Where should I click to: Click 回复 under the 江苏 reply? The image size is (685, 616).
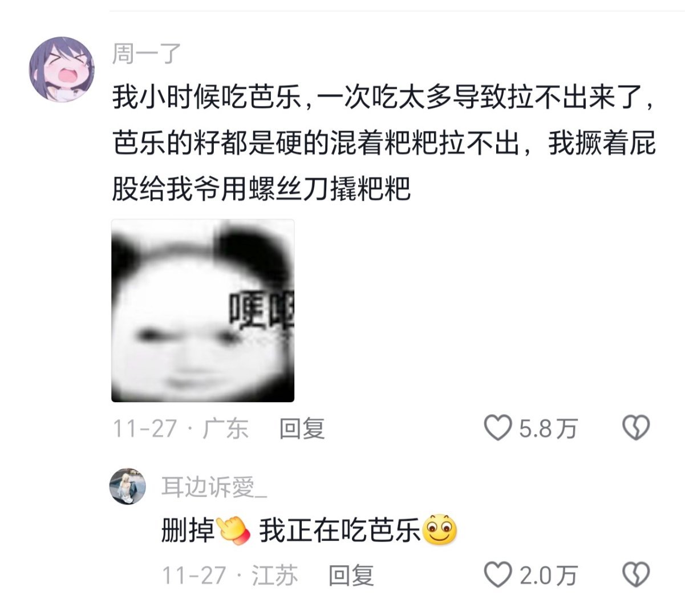351,575
